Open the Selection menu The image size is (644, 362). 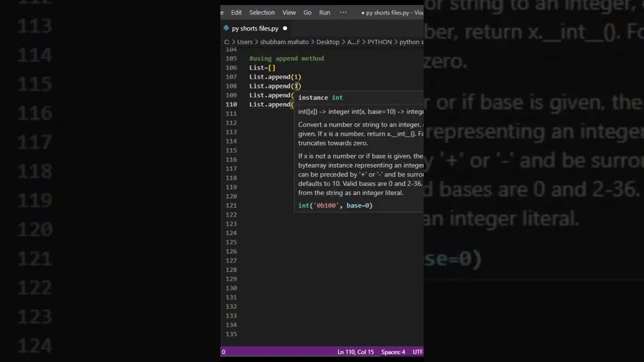coord(262,13)
